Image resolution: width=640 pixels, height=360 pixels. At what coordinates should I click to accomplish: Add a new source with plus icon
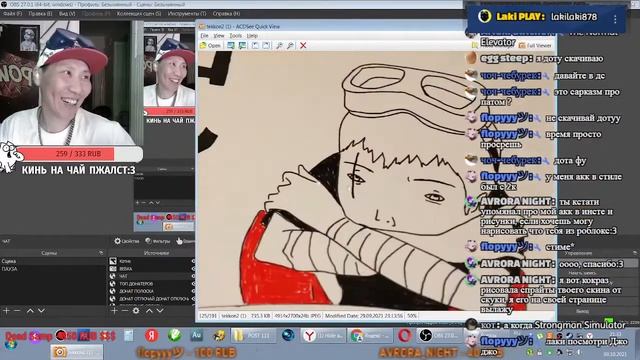point(114,311)
